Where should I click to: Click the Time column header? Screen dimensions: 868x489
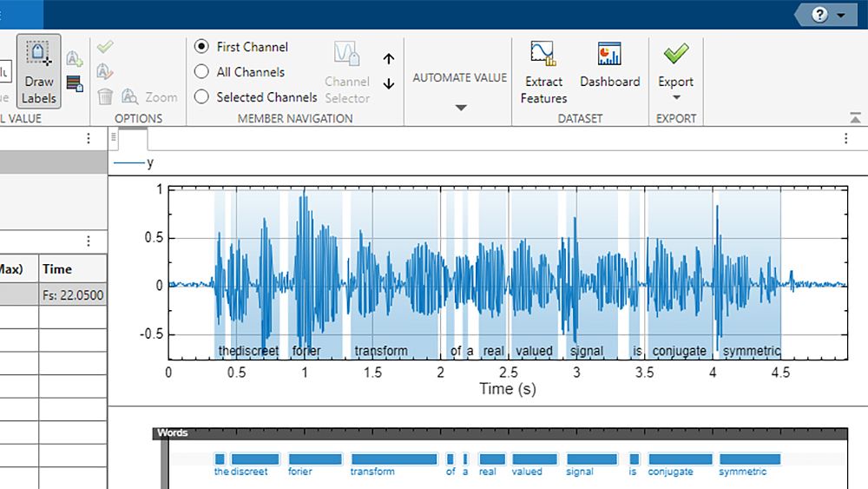[57, 269]
